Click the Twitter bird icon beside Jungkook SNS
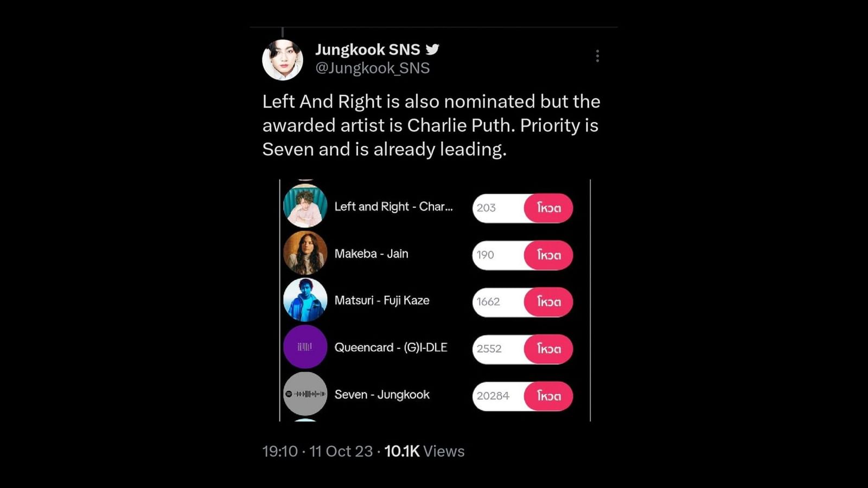Image resolution: width=868 pixels, height=488 pixels. click(432, 49)
